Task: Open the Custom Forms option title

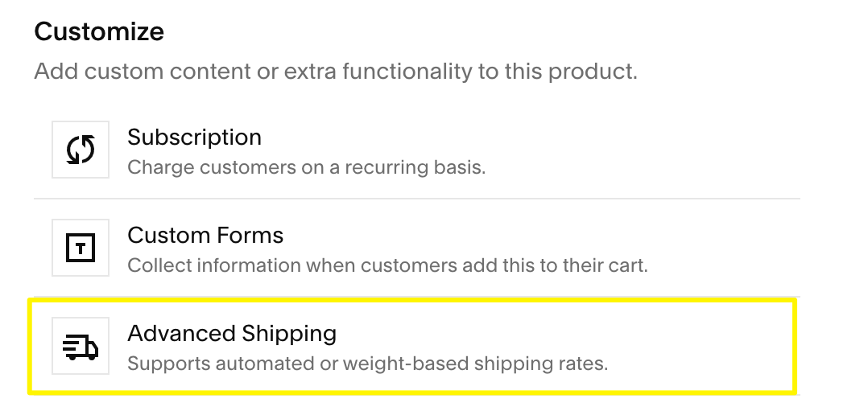Action: (x=205, y=236)
